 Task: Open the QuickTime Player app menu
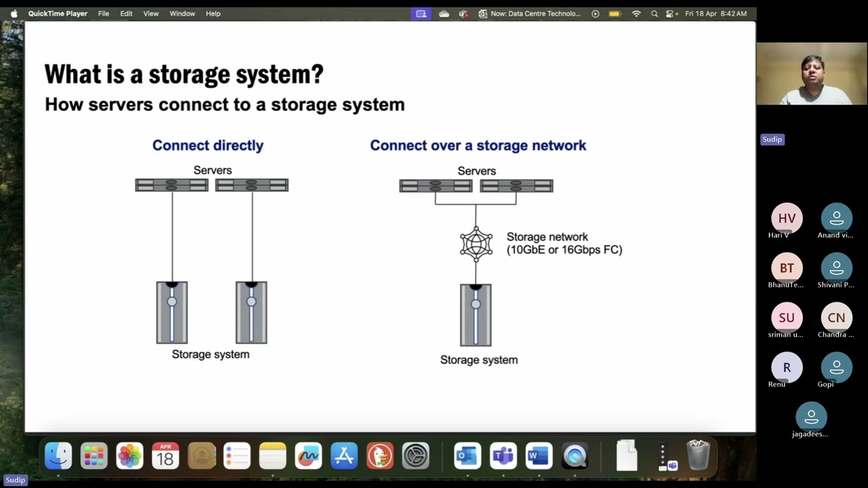pos(58,14)
